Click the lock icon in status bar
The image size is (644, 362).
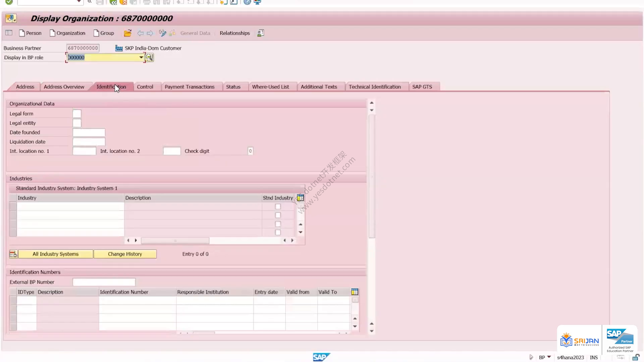pos(636,357)
